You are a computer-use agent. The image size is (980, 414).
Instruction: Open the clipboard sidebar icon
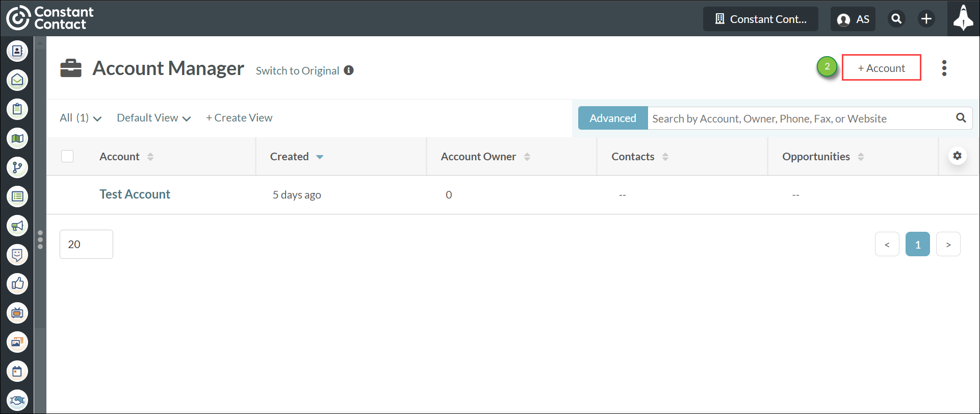click(x=17, y=109)
